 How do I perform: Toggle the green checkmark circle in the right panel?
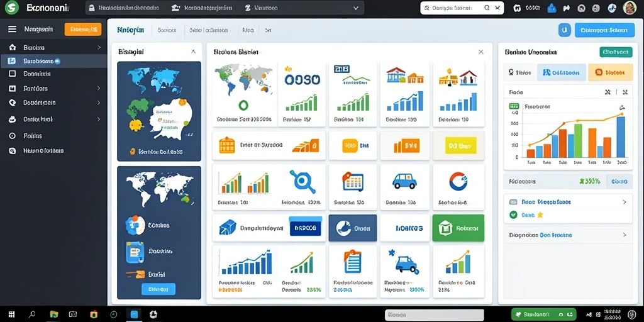point(513,214)
